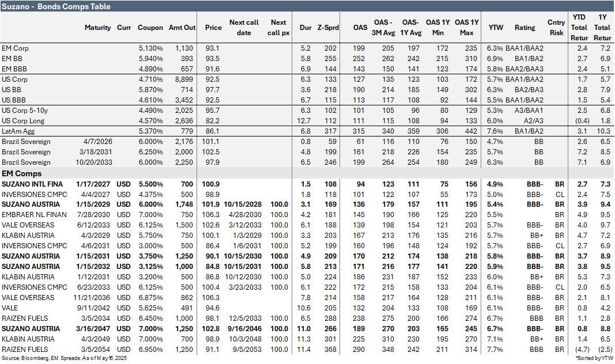Image resolution: width=615 pixels, height=364 pixels.
Task: Select the '442' OAS 1Y Max for LatAm Agg
Action: (x=471, y=131)
